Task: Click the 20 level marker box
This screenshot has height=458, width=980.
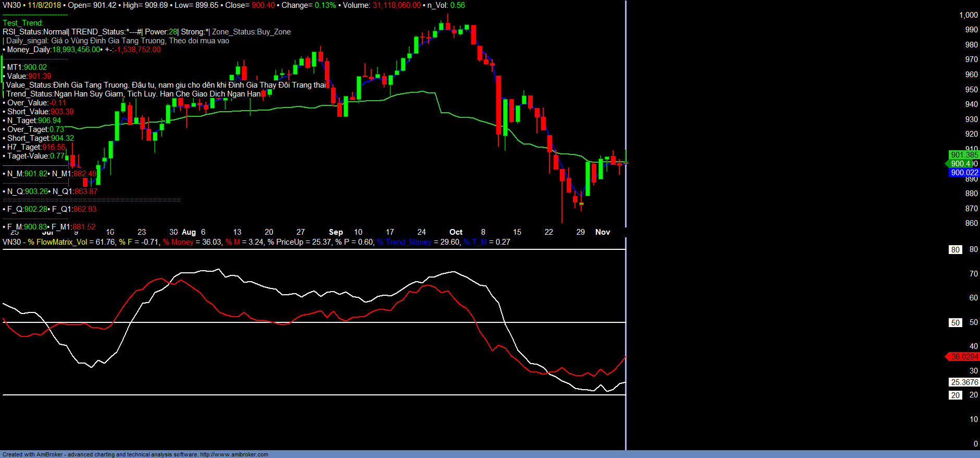Action: 955,395
